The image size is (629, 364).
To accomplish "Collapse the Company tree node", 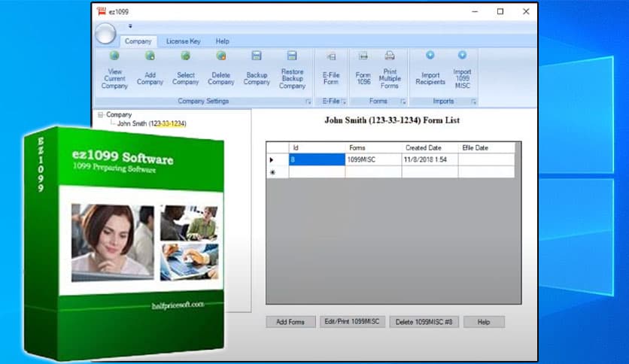I will tap(101, 114).
